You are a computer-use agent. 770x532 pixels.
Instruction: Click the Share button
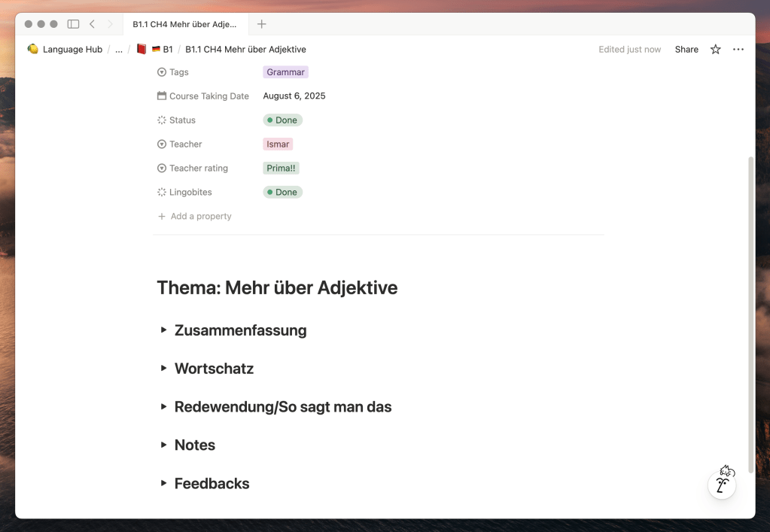pyautogui.click(x=686, y=50)
